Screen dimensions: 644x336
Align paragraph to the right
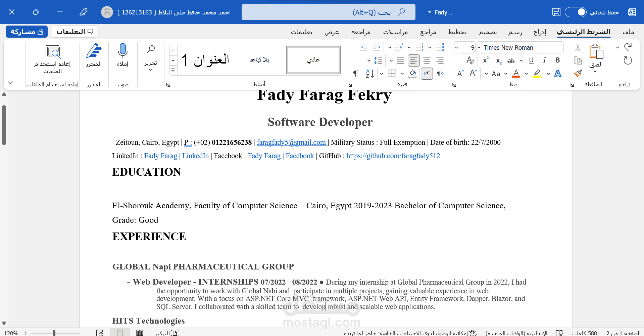coord(440,60)
